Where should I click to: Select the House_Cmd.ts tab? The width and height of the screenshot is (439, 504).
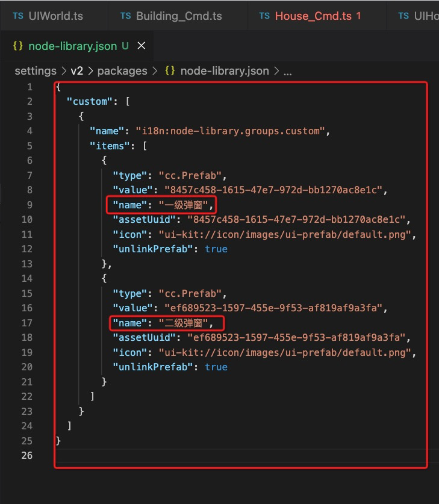pyautogui.click(x=310, y=16)
